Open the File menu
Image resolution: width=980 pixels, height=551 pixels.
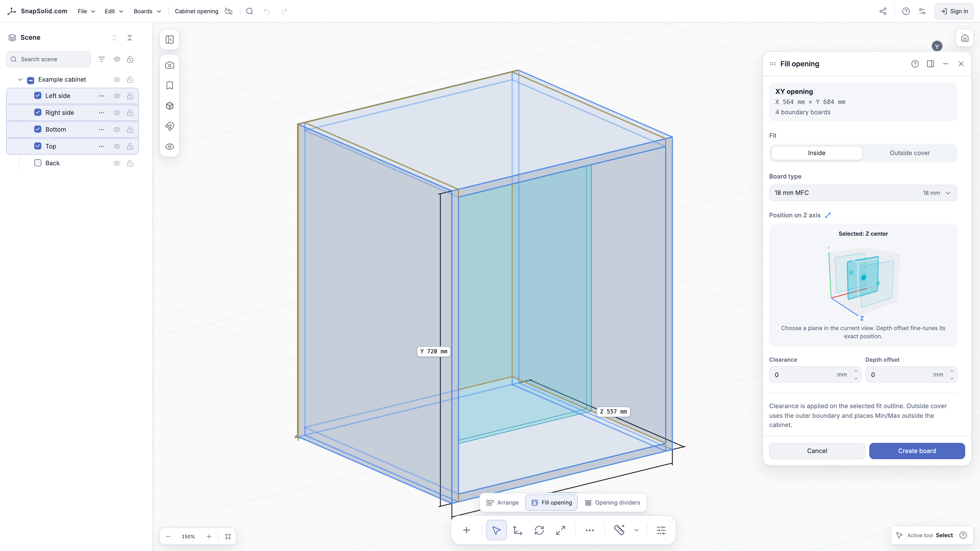[x=86, y=11]
